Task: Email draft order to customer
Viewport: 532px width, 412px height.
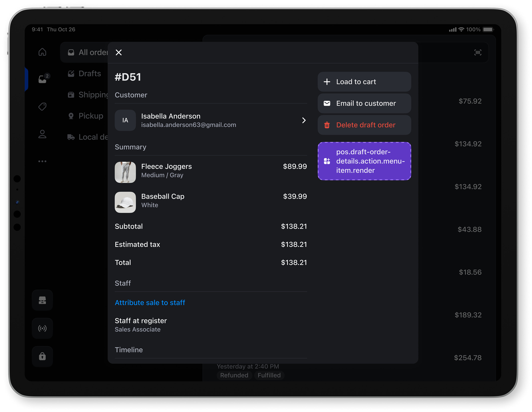Action: coord(364,103)
